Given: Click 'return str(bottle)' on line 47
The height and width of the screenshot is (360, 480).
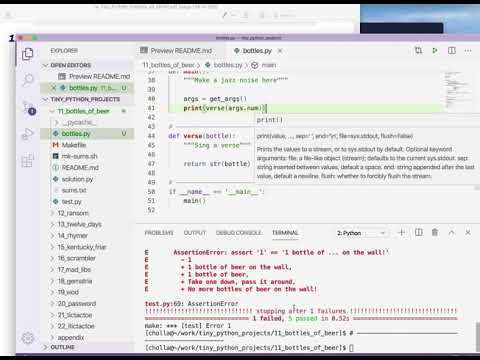Looking at the screenshot, I should (x=217, y=164).
